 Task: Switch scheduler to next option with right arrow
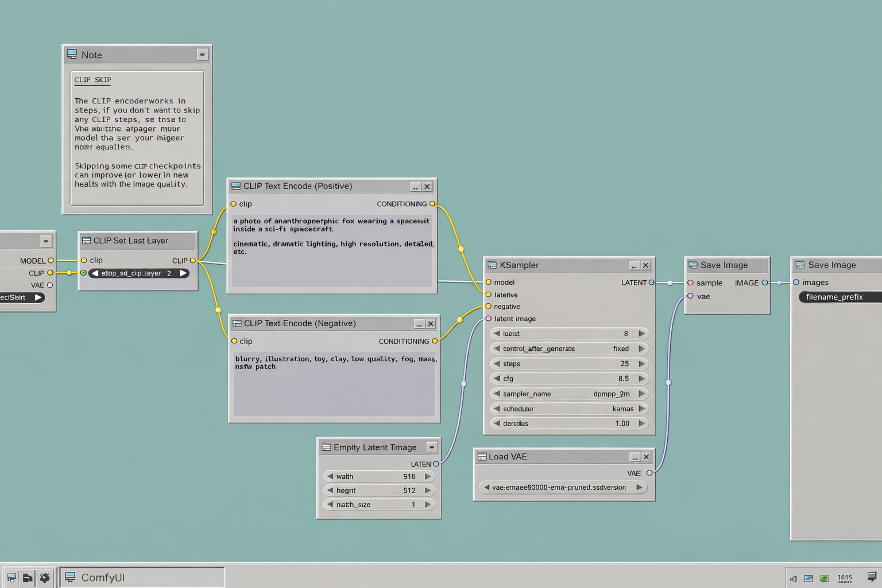tap(641, 409)
